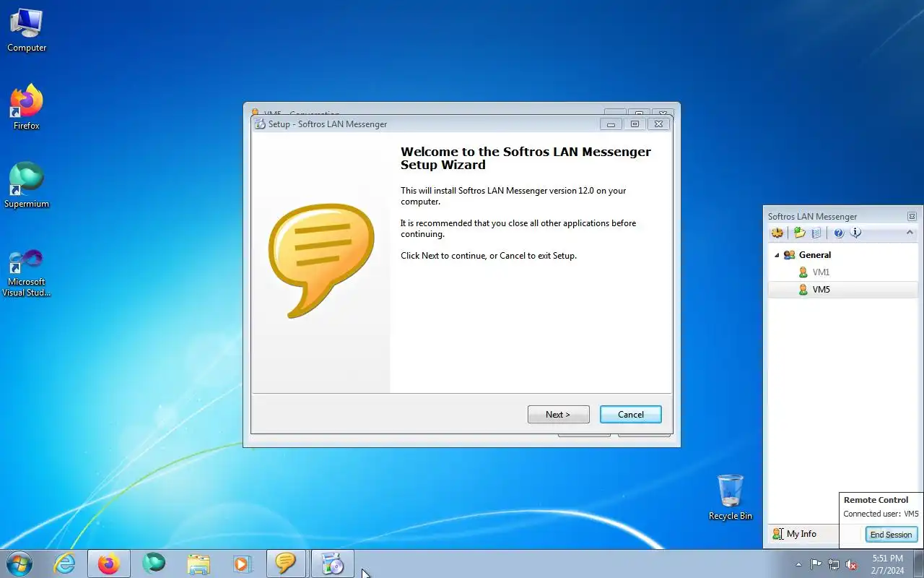Close the Setup wizard window
Viewport: 924px width, 578px height.
(x=658, y=124)
